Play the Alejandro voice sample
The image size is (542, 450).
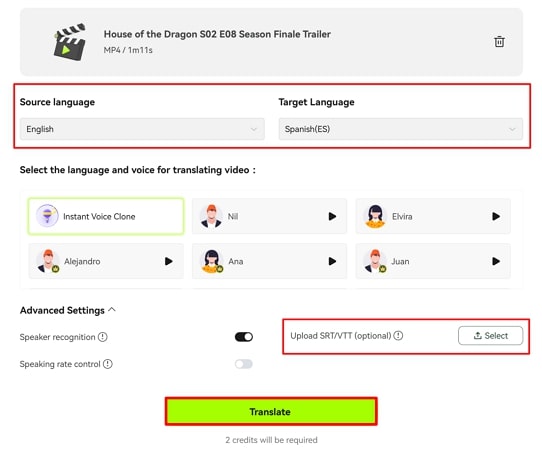[169, 261]
